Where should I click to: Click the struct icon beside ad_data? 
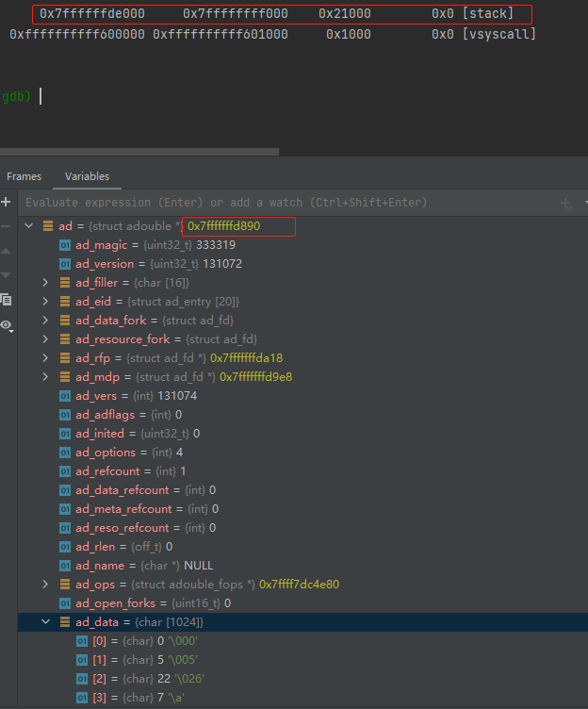coord(65,621)
